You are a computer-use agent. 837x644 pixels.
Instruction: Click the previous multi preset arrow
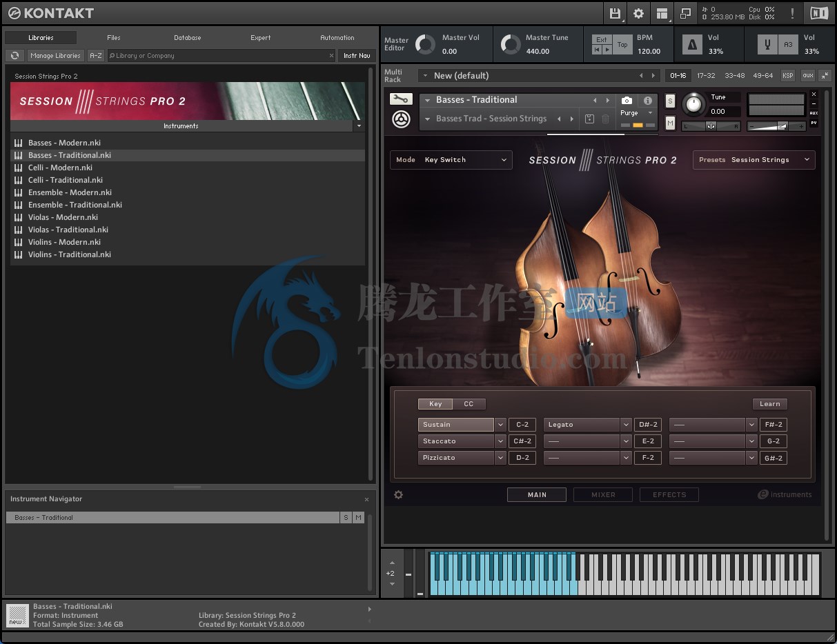[641, 75]
